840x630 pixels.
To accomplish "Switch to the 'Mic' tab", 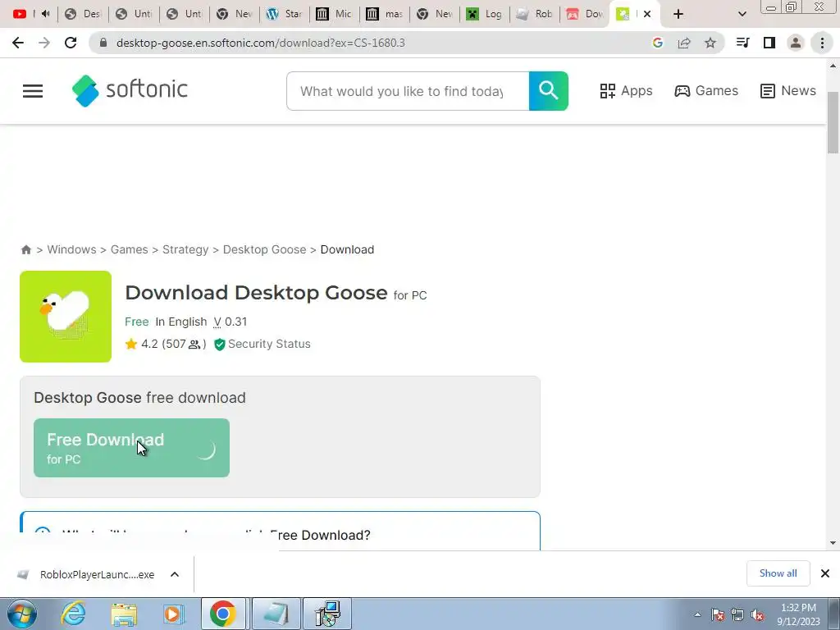I will 335,14.
